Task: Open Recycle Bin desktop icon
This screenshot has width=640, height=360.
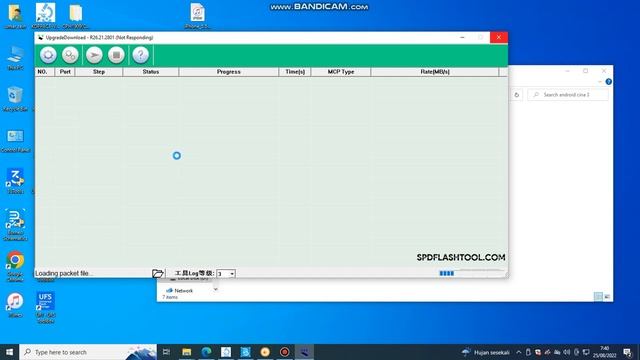Action: click(15, 99)
